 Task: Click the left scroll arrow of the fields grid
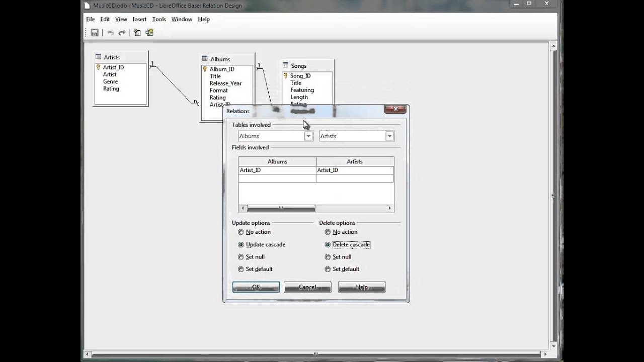point(243,208)
